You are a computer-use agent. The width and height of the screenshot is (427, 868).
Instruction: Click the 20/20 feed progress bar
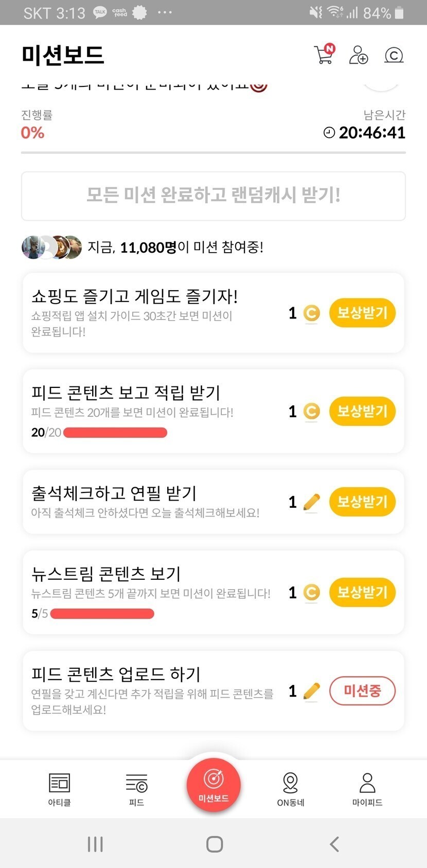click(x=115, y=433)
